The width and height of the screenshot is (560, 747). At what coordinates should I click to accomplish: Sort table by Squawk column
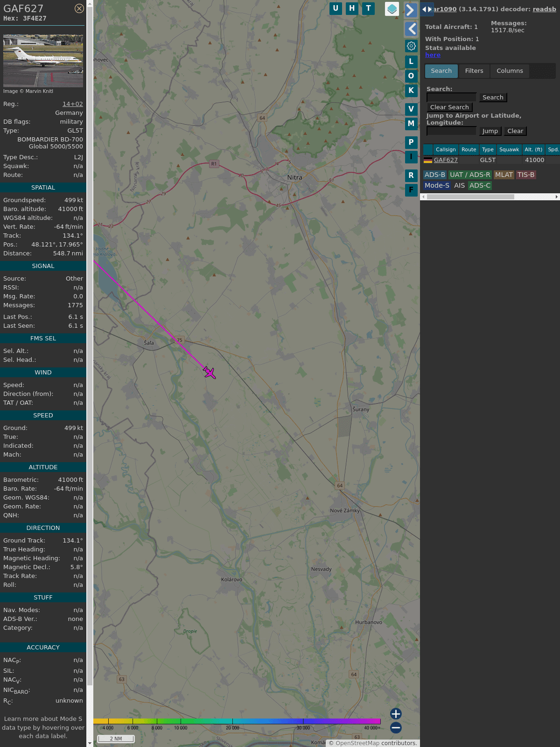point(509,150)
